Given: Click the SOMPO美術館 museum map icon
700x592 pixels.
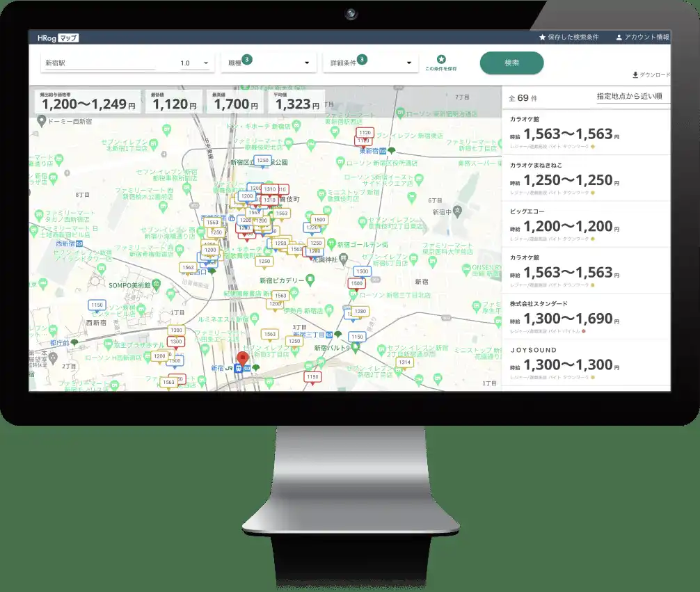Looking at the screenshot, I should pyautogui.click(x=157, y=285).
